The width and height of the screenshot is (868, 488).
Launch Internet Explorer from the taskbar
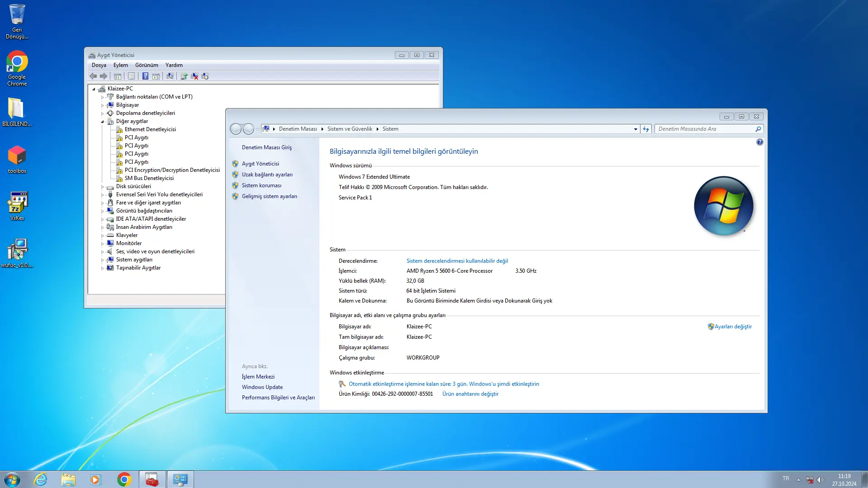(41, 479)
